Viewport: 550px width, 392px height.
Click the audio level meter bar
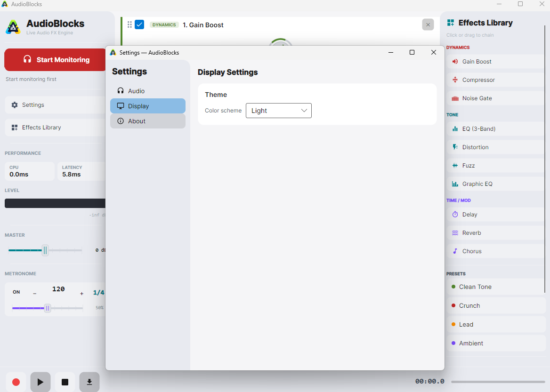tap(55, 203)
